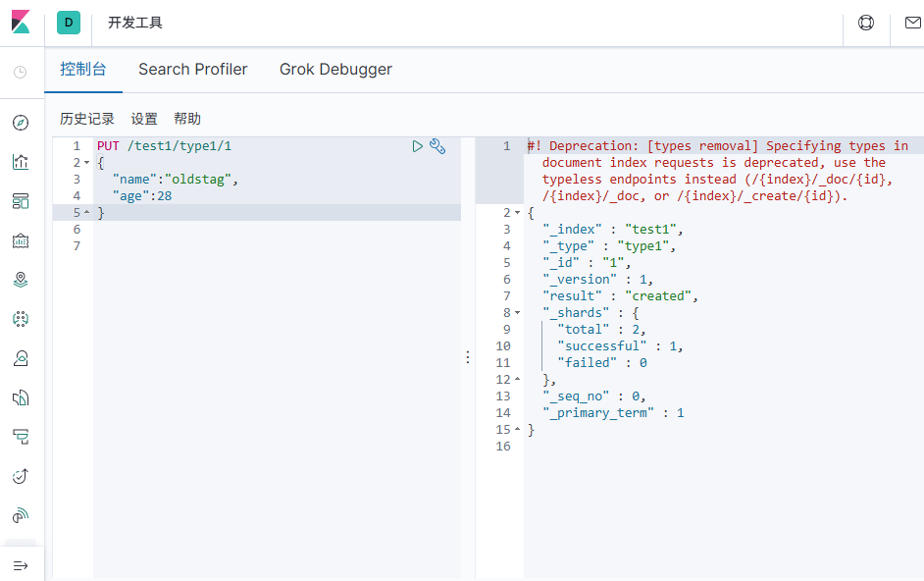The height and width of the screenshot is (581, 924).
Task: Click the 帮助 (Help) link
Action: coord(187,119)
